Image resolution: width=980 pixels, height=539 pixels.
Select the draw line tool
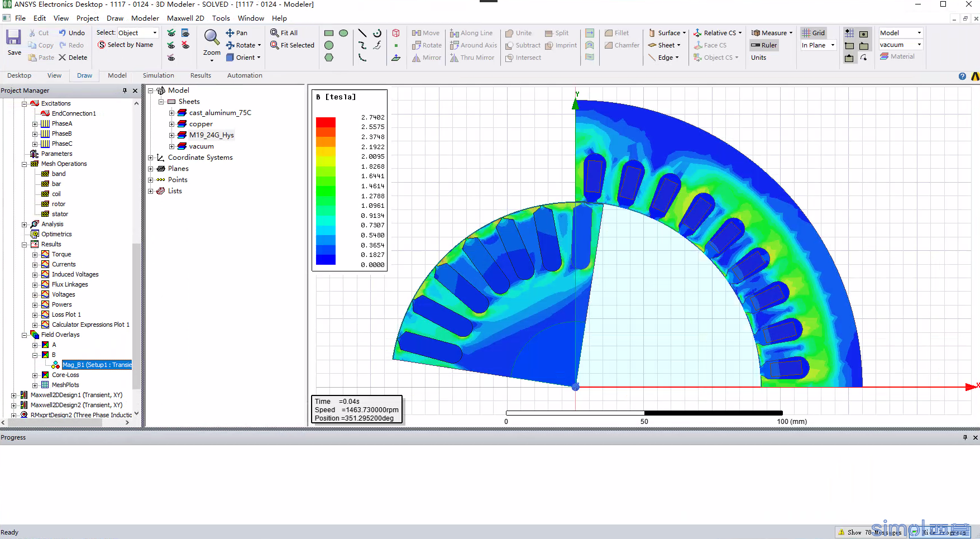(362, 33)
